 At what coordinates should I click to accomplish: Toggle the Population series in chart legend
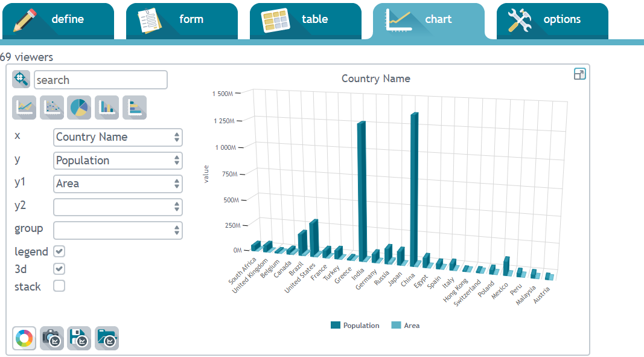pos(355,326)
